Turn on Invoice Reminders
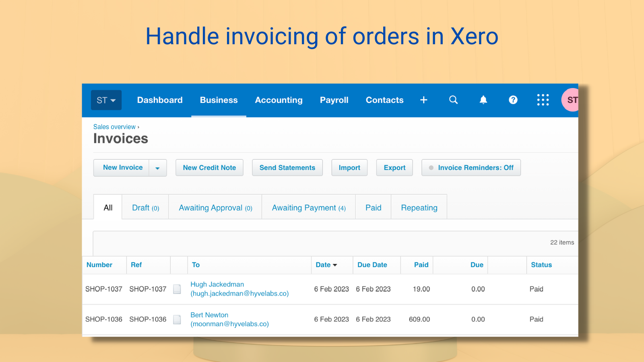Screen dimensions: 644x362 (x=471, y=167)
